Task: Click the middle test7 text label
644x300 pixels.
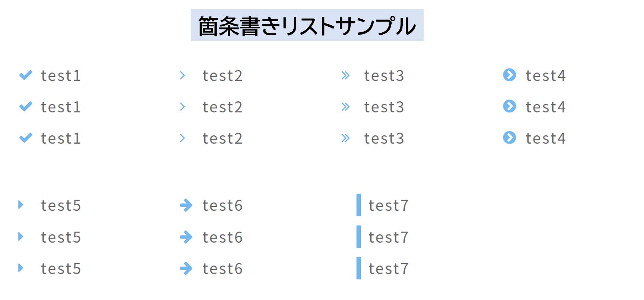Action: pos(388,237)
